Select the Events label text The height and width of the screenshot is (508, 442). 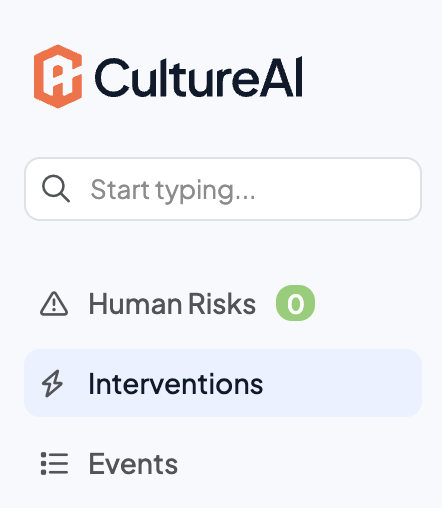pos(133,464)
